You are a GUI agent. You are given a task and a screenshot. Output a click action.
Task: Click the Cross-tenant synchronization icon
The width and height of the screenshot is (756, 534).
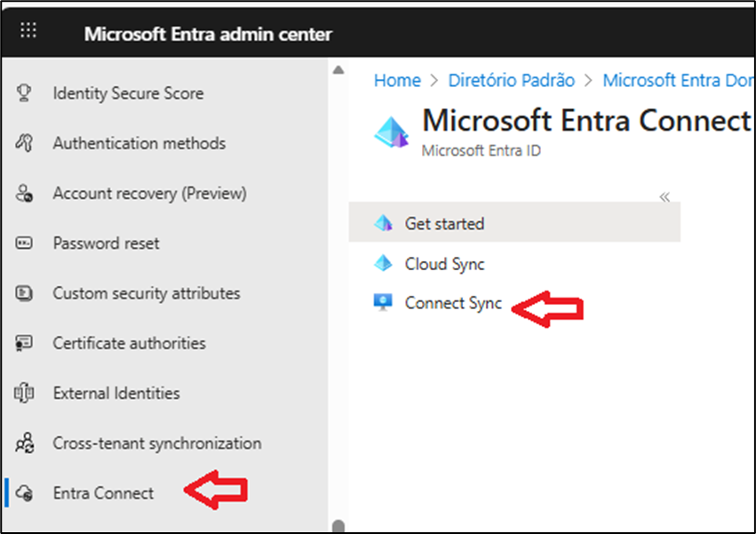click(x=25, y=443)
